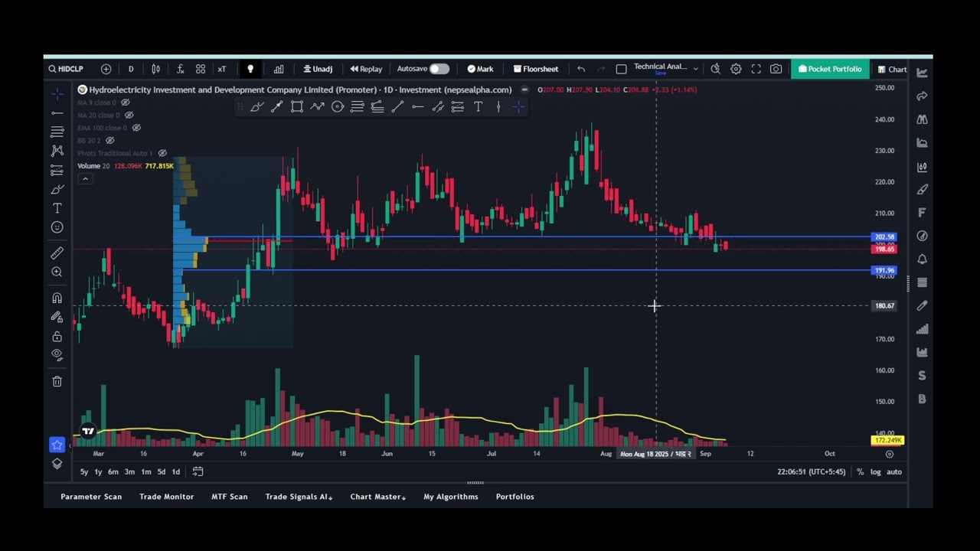Open the indicator templates grid icon

click(x=201, y=69)
